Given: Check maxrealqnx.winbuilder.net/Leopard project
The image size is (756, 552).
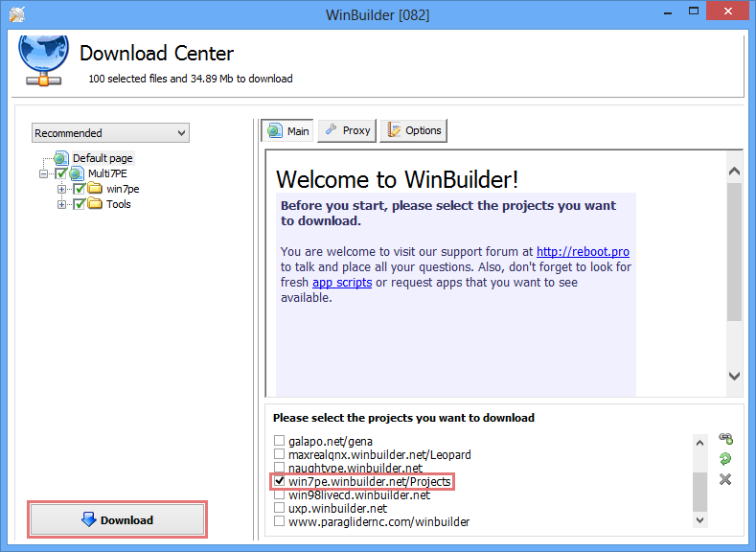Looking at the screenshot, I should point(279,454).
